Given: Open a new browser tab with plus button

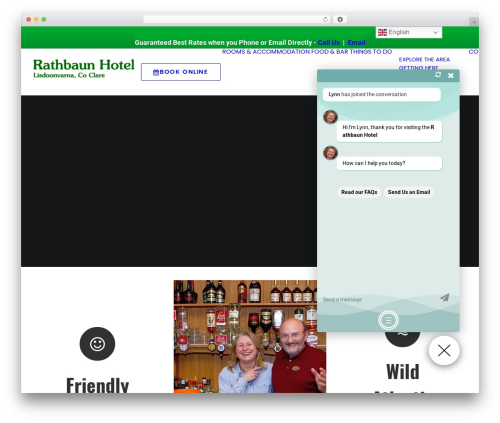Looking at the screenshot, I should pos(474,22).
